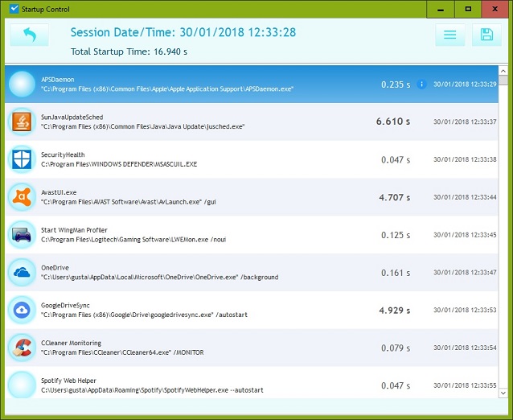Click the scrollbar down arrow
513x420 pixels.
tap(503, 393)
